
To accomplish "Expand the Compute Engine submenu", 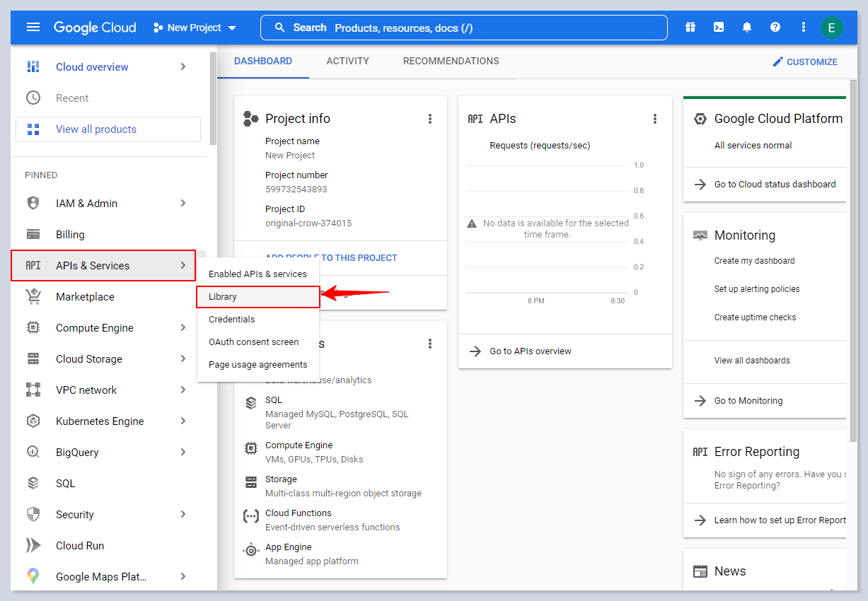I will coord(183,328).
